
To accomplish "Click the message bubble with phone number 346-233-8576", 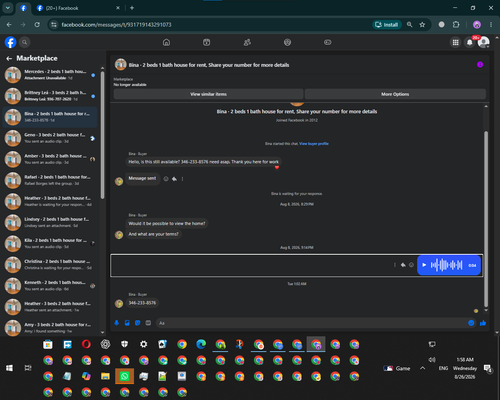I will point(142,303).
